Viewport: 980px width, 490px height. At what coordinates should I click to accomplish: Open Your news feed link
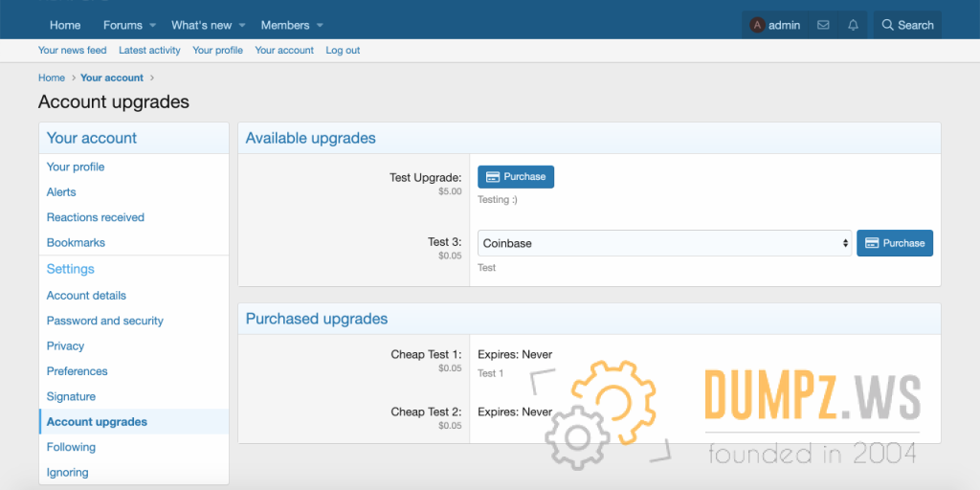tap(73, 51)
